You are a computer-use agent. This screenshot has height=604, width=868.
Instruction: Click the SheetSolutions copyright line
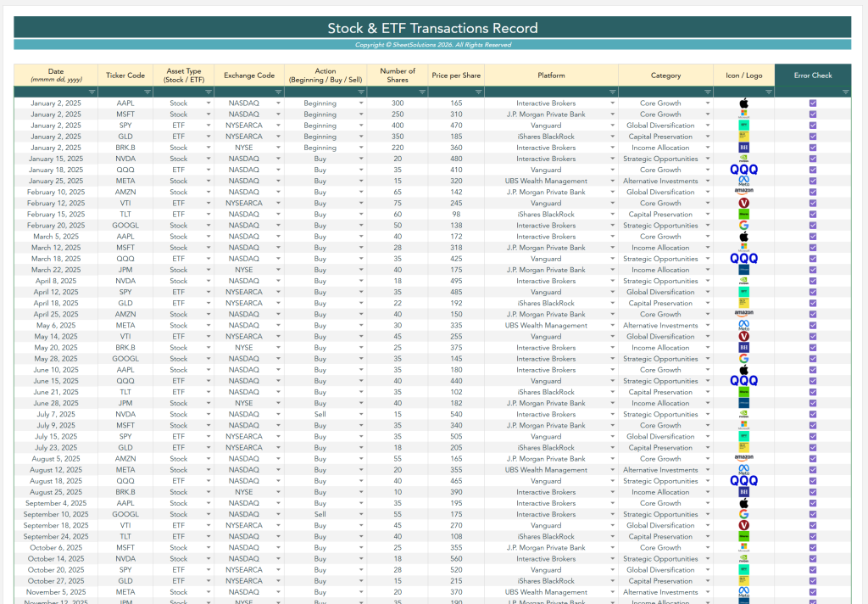click(432, 45)
